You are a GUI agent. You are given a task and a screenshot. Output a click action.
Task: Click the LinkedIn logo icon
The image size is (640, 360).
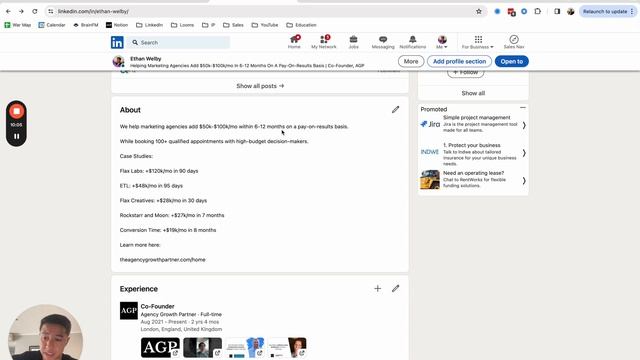coord(117,42)
